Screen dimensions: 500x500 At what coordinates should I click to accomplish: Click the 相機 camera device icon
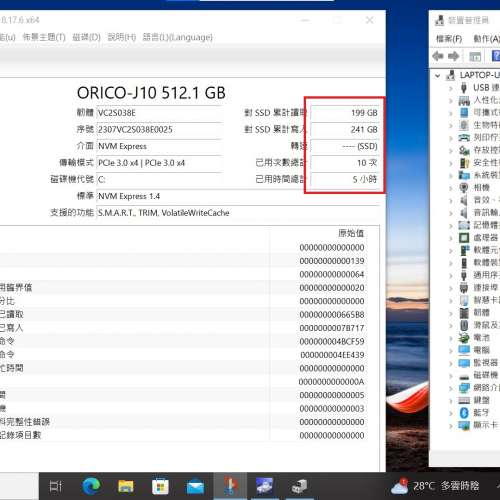coord(464,187)
